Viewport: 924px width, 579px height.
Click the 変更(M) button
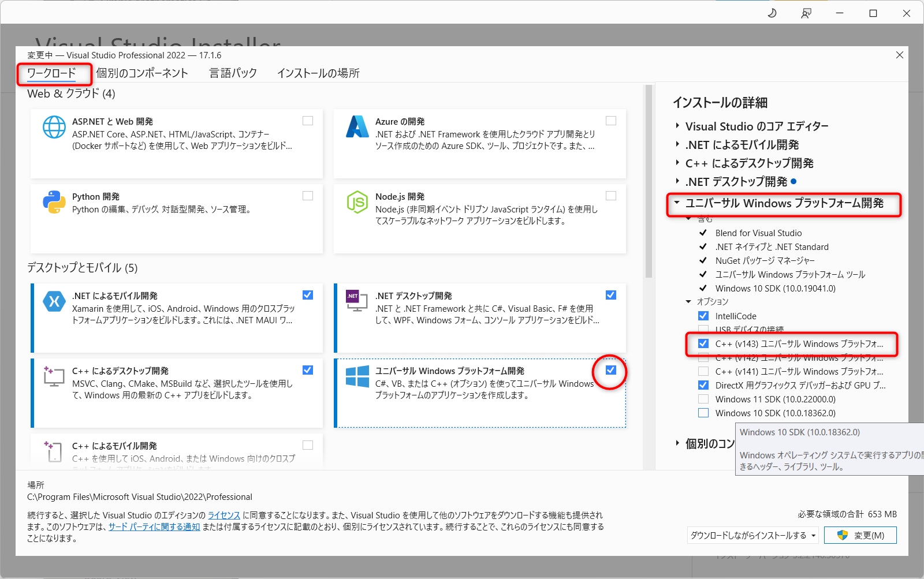tap(860, 535)
